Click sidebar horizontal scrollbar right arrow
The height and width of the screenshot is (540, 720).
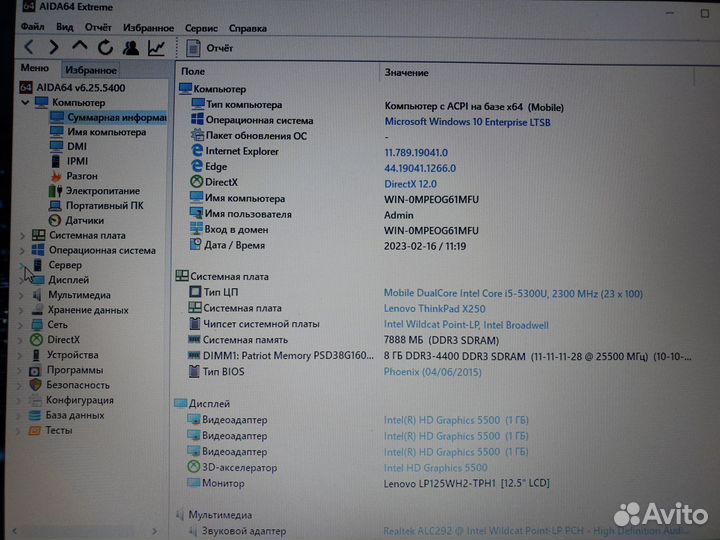[x=155, y=531]
